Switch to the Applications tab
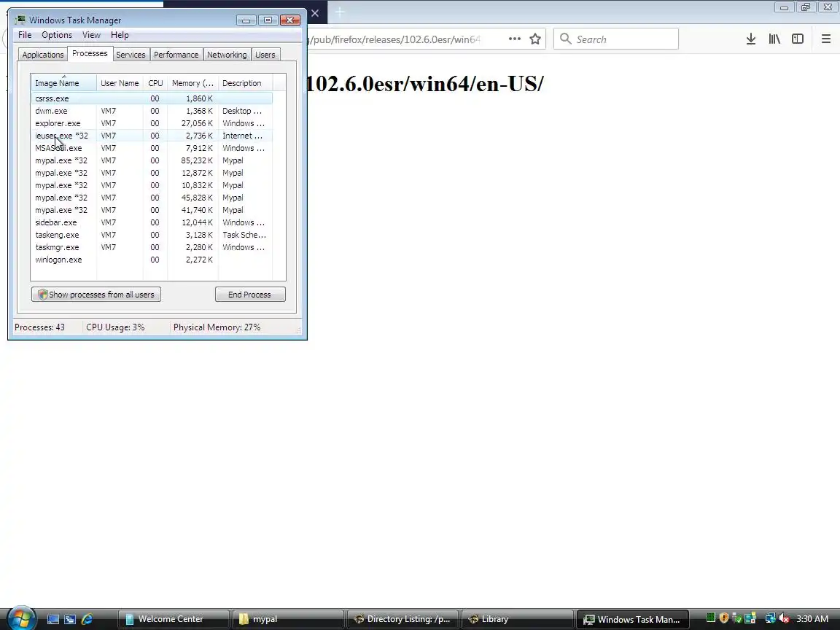 tap(43, 55)
